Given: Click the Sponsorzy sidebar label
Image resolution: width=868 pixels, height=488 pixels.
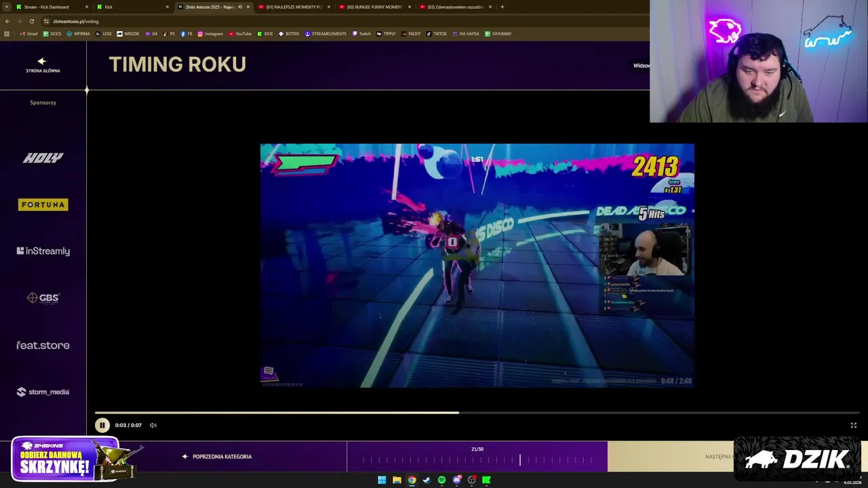Looking at the screenshot, I should click(43, 102).
